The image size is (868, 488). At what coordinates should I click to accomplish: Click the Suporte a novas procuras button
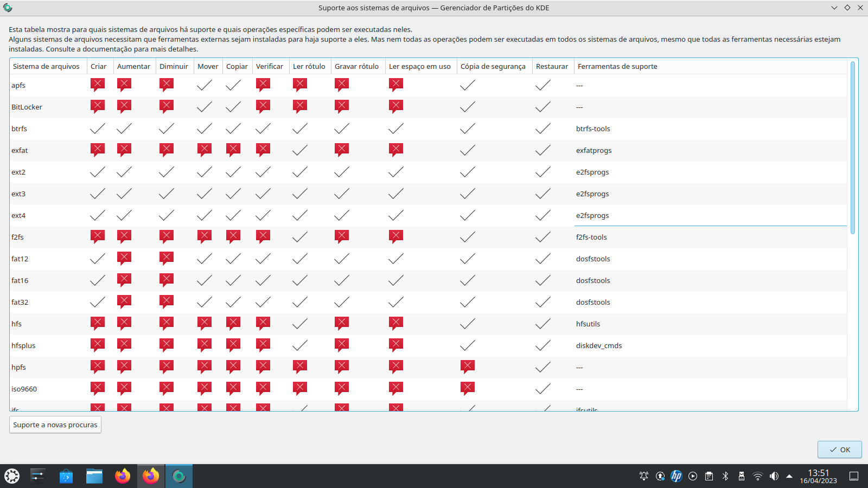(x=55, y=425)
